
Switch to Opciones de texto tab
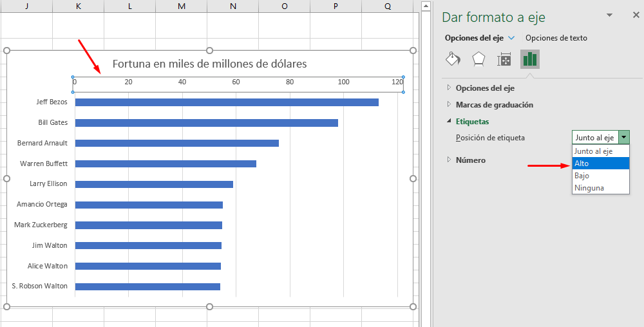(x=556, y=38)
